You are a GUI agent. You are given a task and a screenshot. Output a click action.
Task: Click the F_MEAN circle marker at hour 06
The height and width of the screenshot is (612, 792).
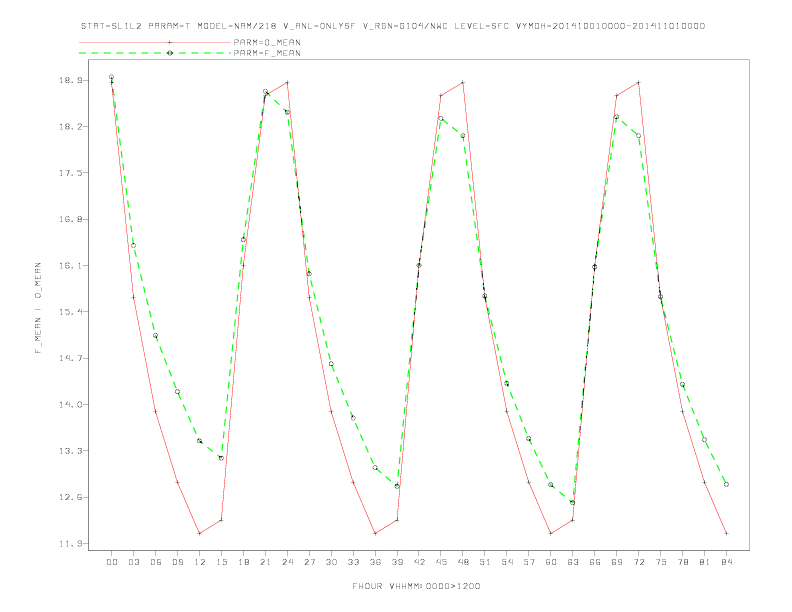coord(156,336)
